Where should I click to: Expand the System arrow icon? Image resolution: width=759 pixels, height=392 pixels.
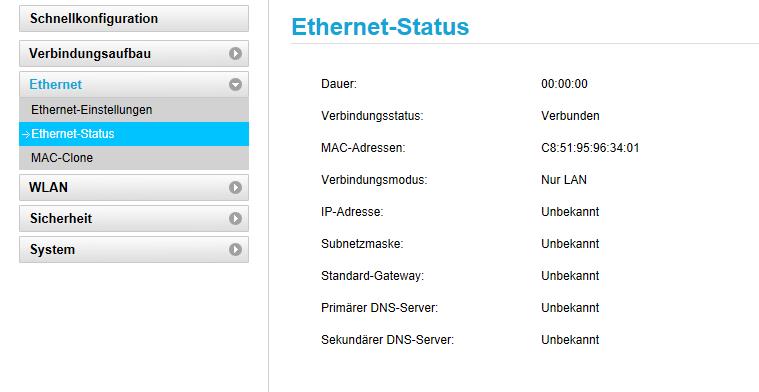tap(235, 250)
